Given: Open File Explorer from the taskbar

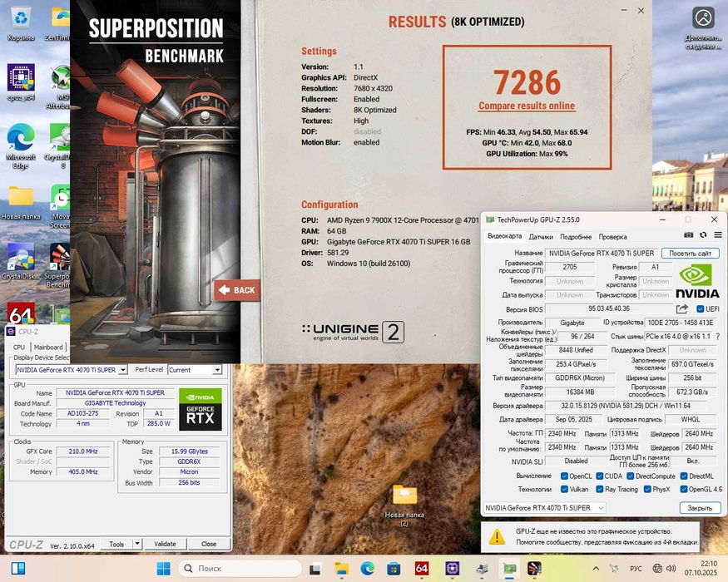Looking at the screenshot, I should 342,568.
